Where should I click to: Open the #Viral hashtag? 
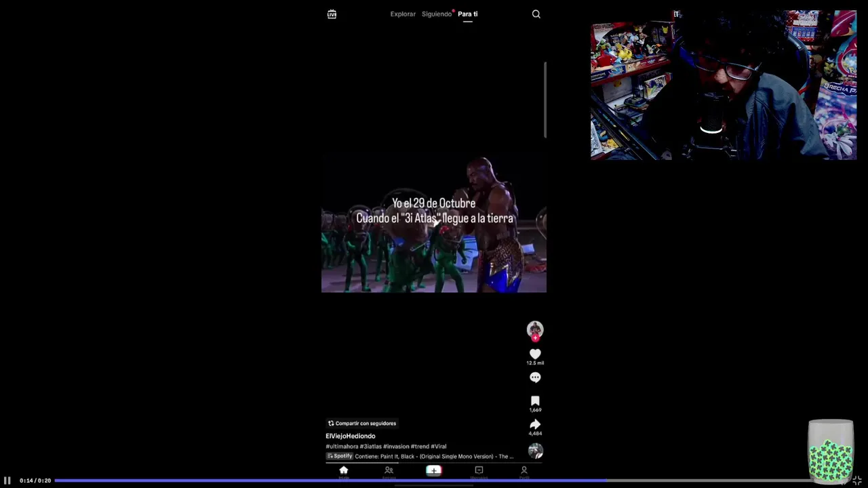439,447
